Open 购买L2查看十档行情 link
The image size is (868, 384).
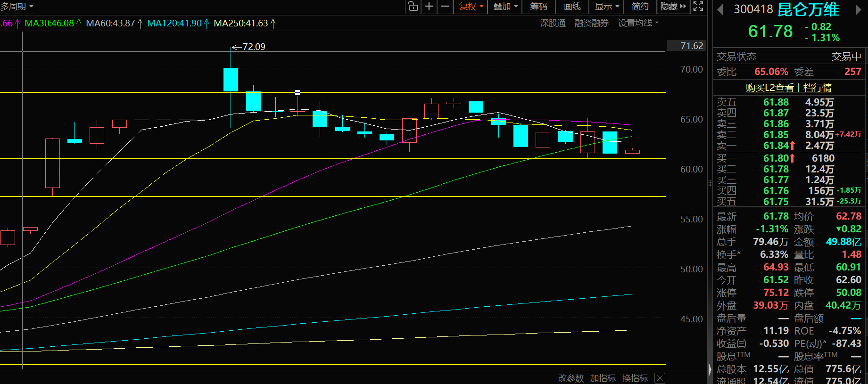point(789,88)
